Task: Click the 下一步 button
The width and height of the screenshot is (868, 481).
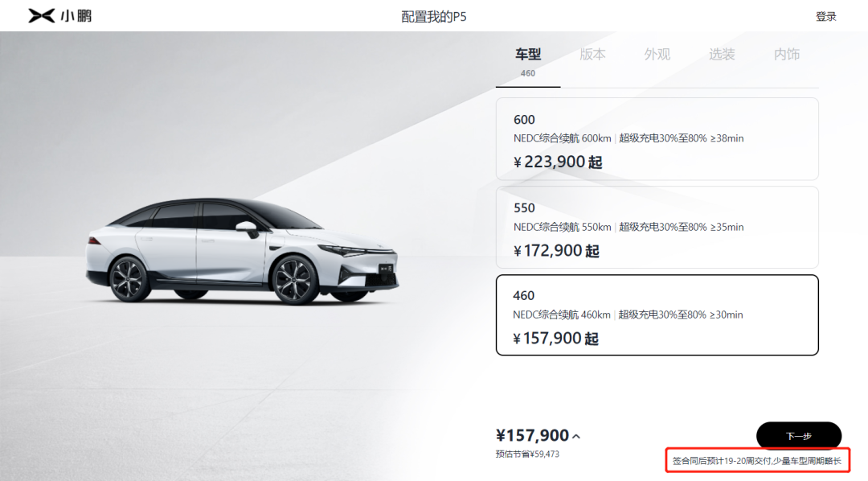Action: coord(799,436)
